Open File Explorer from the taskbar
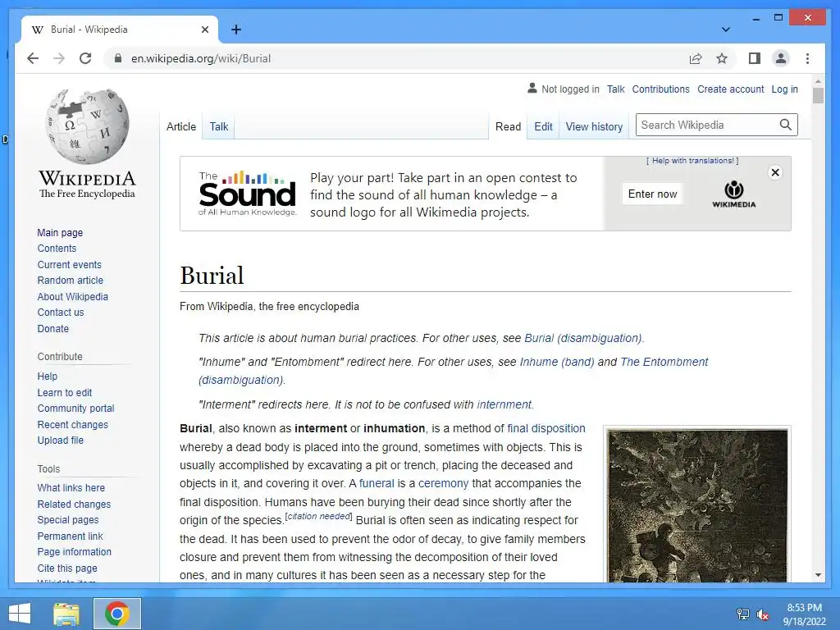Viewport: 840px width, 630px height. point(66,614)
